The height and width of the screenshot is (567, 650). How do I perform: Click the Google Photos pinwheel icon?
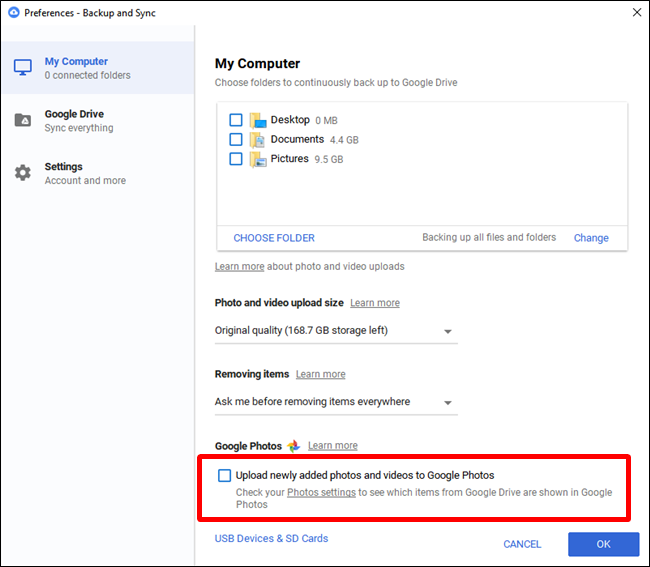[x=294, y=446]
